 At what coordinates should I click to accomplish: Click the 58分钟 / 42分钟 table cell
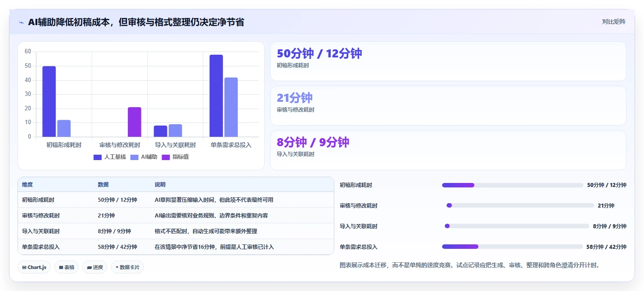click(118, 247)
